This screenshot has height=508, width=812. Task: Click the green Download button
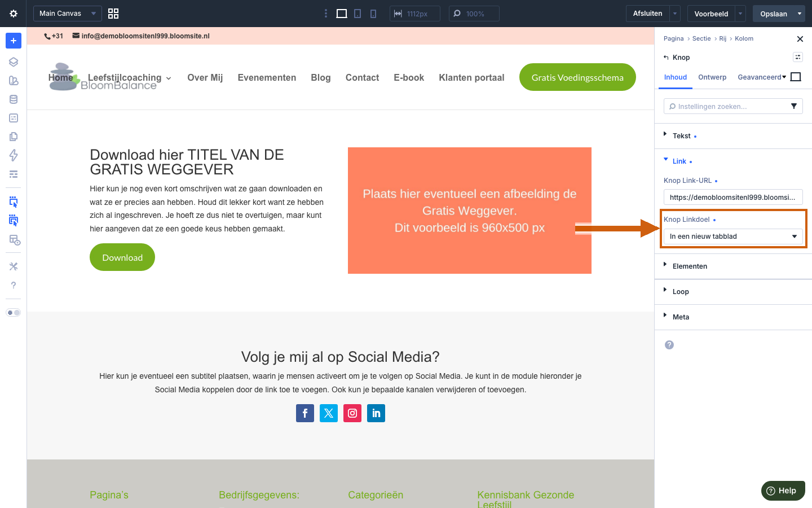pyautogui.click(x=122, y=257)
